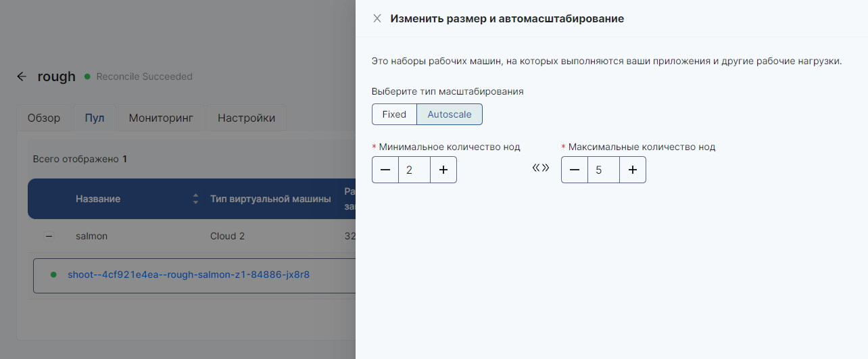
Task: Click the double-arrow icon between node fields
Action: [x=541, y=168]
